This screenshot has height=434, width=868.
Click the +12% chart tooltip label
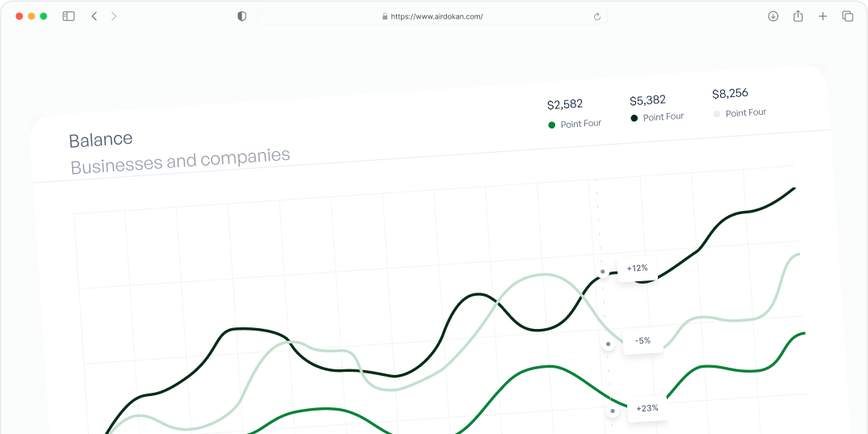tap(637, 268)
